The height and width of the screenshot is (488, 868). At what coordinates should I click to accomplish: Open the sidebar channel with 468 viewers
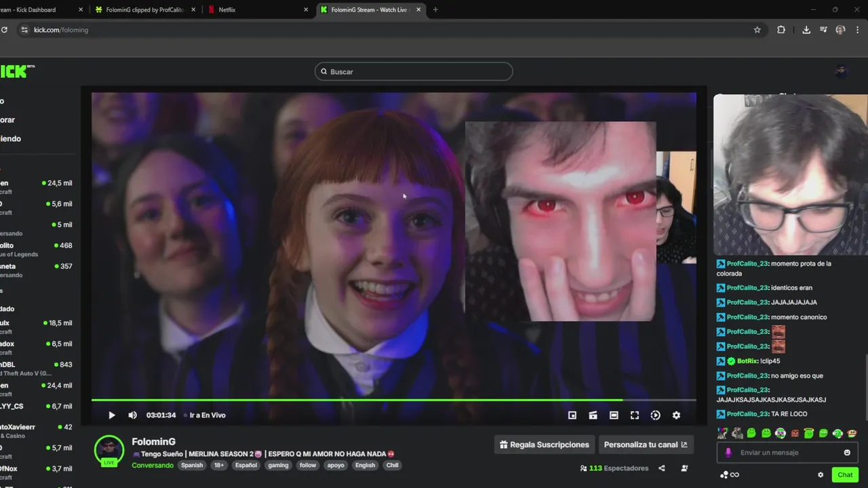point(37,249)
